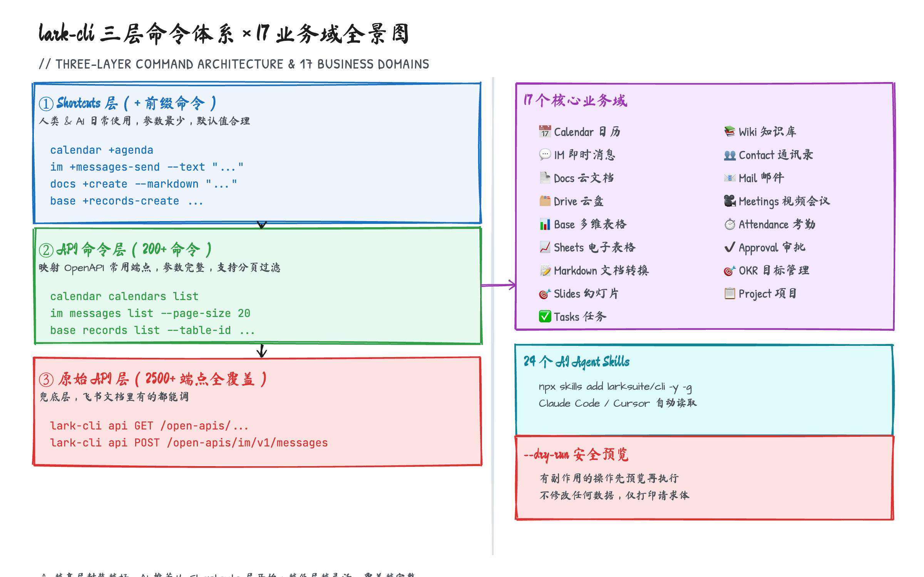Click the subtitle 'THREE-LAYER COMMAND ARCHITECTURE & 17 BUSINESS DOMAINS'
This screenshot has width=924, height=577.
[242, 64]
